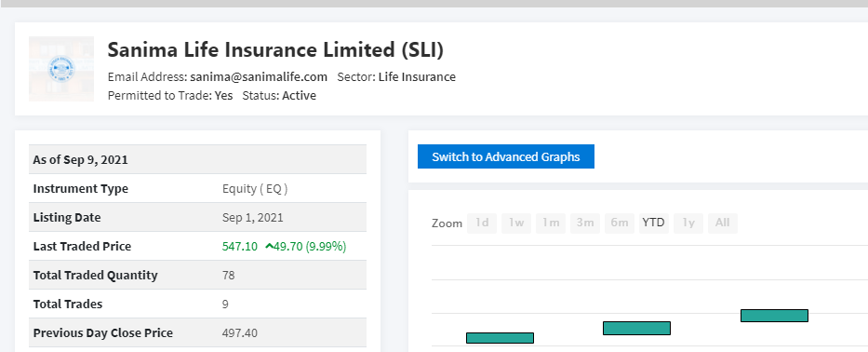This screenshot has height=352, width=868.
Task: Click the Life Insurance sector value
Action: [417, 77]
